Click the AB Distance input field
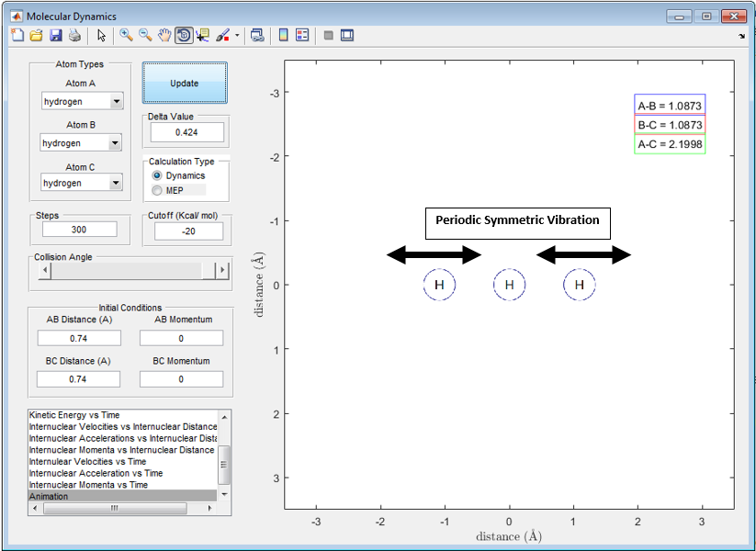 point(79,339)
